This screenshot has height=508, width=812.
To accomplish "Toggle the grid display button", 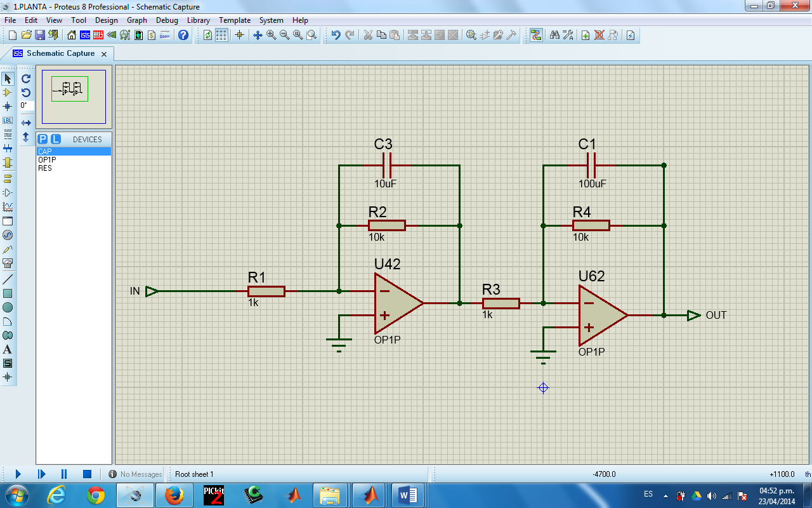I will [221, 35].
